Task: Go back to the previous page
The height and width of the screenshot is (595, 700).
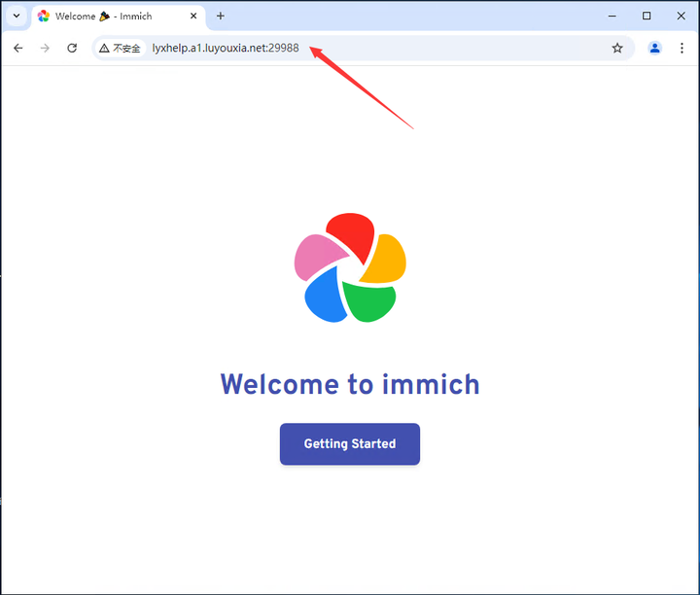Action: [x=17, y=48]
